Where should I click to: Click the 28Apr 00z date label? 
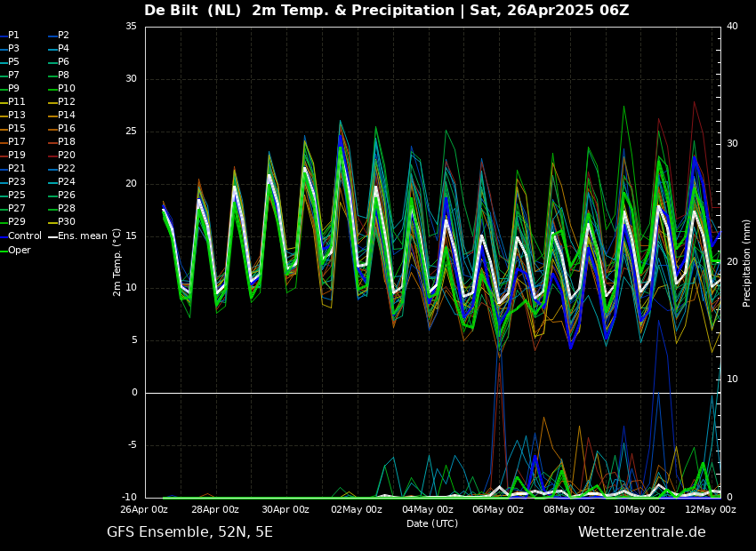214,510
